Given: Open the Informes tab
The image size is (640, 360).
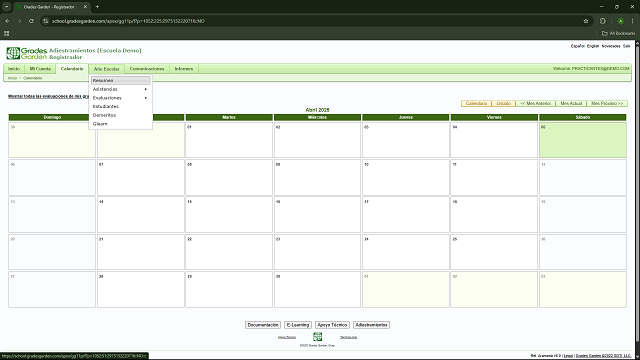Looking at the screenshot, I should [x=184, y=69].
